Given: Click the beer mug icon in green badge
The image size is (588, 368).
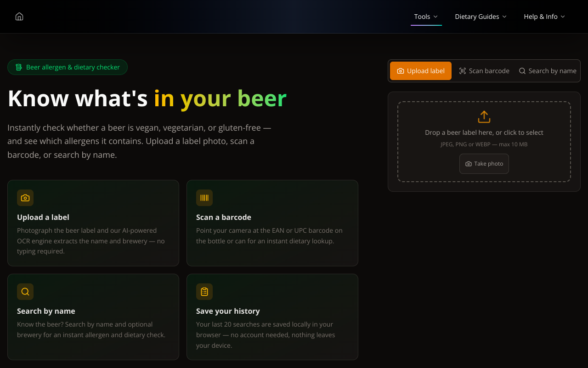Looking at the screenshot, I should [x=19, y=67].
